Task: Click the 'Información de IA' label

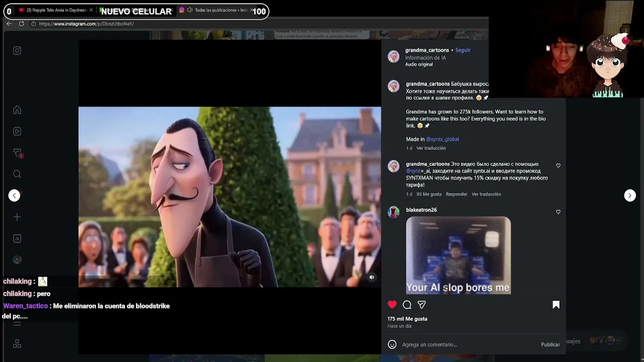Action: click(426, 58)
